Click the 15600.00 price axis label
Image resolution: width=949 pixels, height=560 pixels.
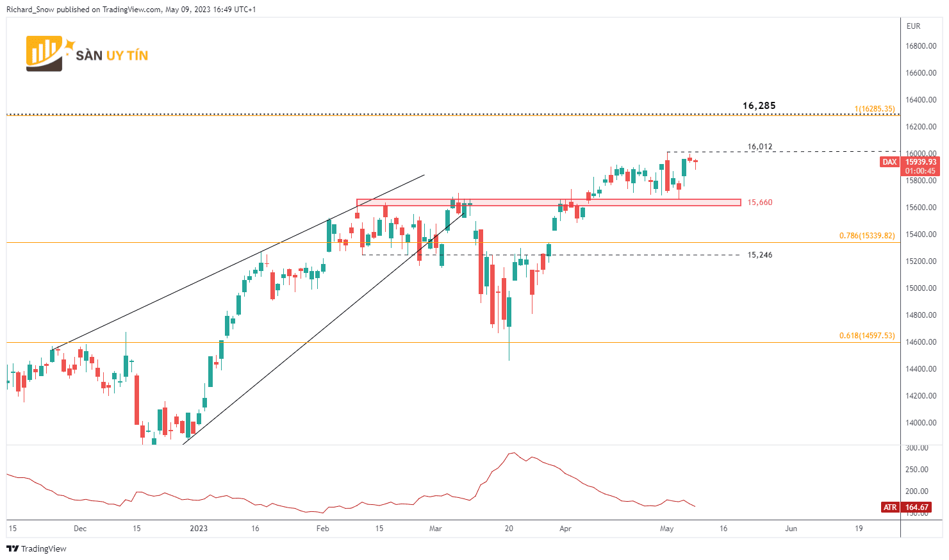pos(921,208)
